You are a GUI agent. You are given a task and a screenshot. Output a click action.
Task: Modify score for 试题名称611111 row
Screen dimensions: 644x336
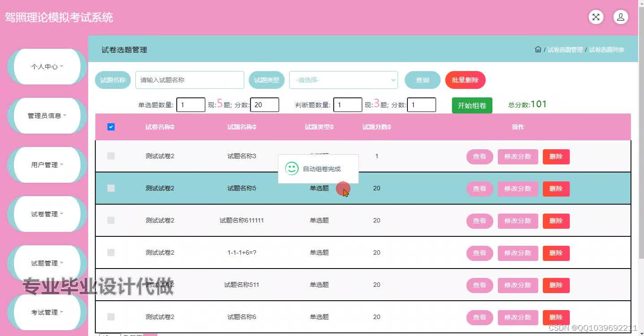[x=518, y=221]
